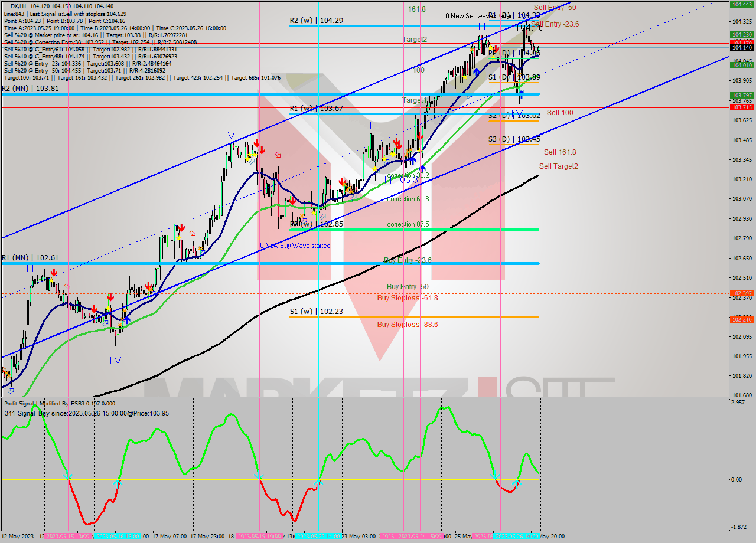Click the Target100: 103.71 targets line

click(142, 78)
